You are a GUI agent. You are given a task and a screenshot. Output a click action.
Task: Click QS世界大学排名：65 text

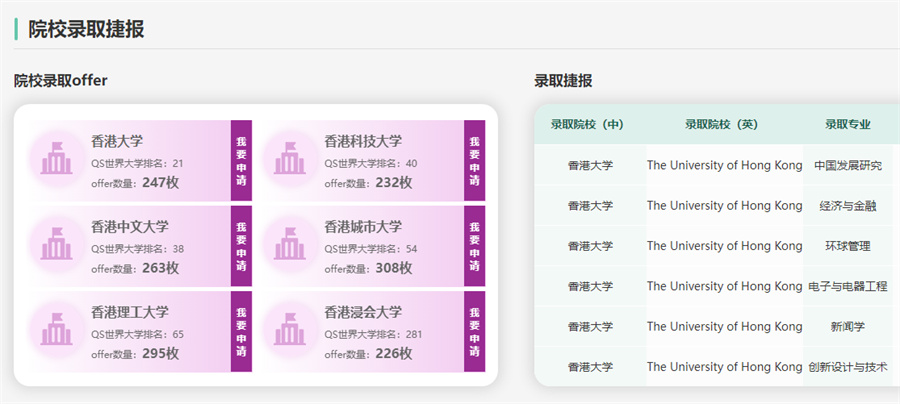click(x=138, y=335)
